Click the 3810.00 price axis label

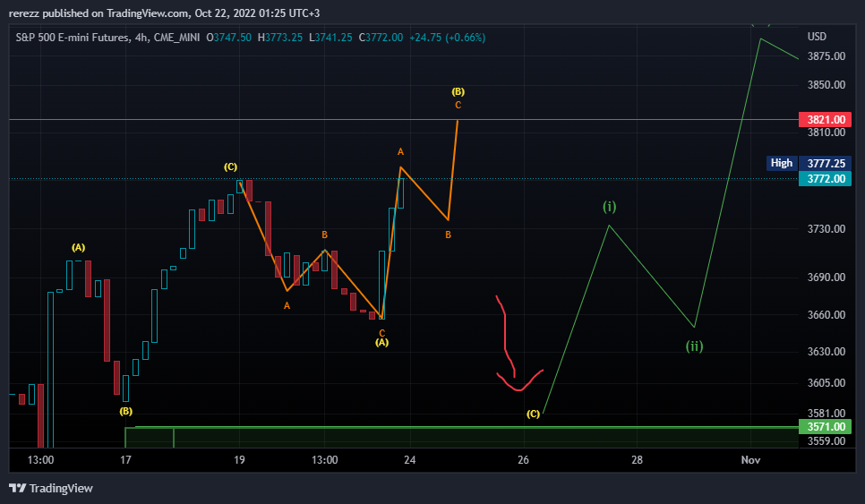tap(826, 132)
